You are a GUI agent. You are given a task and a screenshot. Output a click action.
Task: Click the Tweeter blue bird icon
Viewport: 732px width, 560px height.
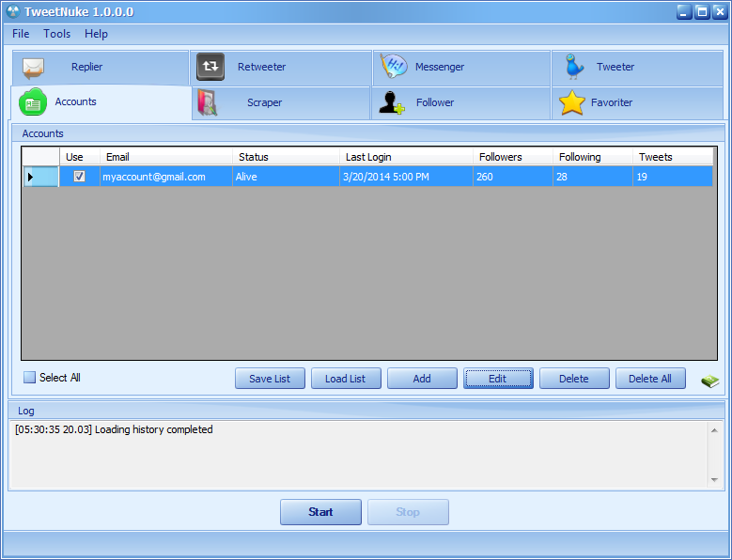[574, 67]
